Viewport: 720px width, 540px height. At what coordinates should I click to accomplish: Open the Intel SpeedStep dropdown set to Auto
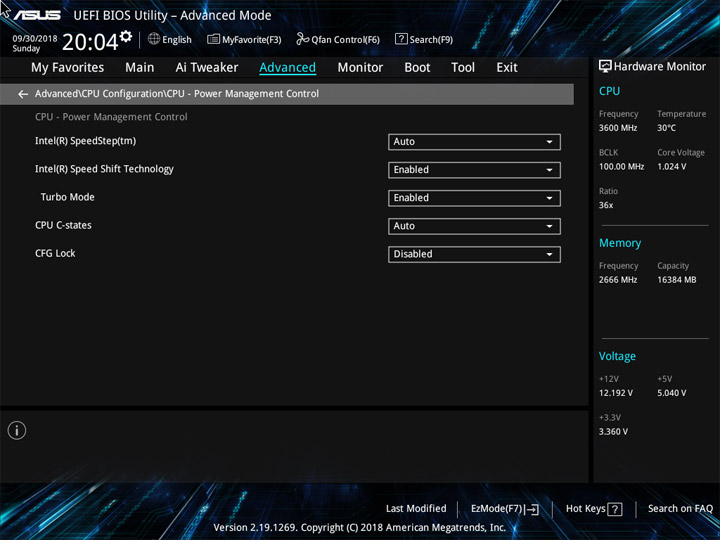click(474, 142)
